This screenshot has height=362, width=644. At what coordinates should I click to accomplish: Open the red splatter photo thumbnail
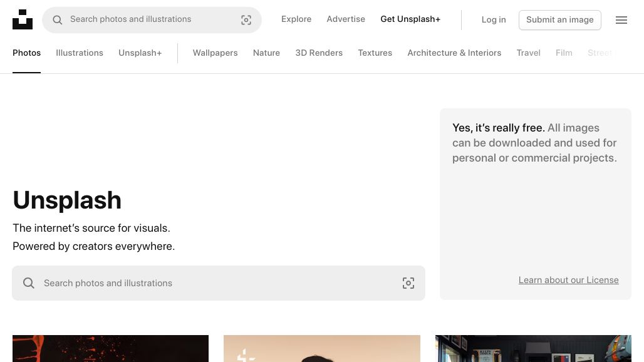point(110,348)
